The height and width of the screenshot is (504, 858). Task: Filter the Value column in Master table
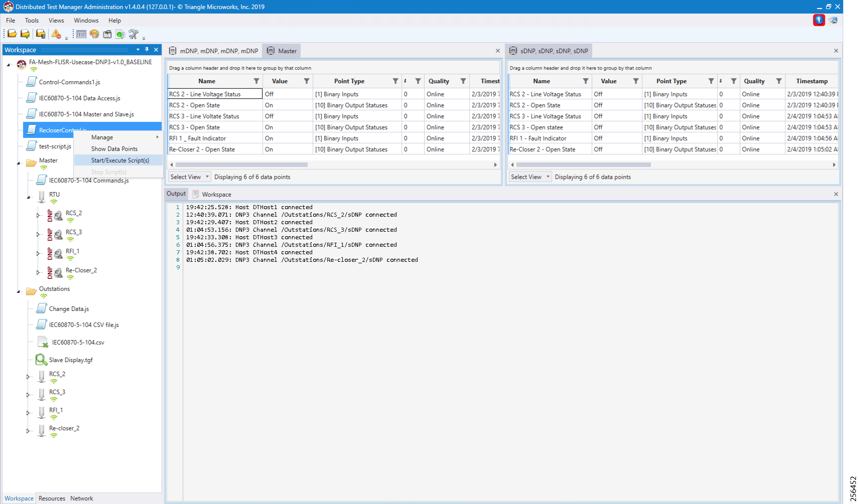[x=307, y=81]
